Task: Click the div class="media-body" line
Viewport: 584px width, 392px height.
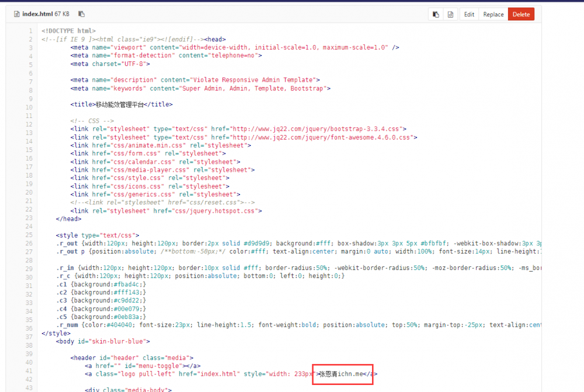Action: (x=128, y=390)
